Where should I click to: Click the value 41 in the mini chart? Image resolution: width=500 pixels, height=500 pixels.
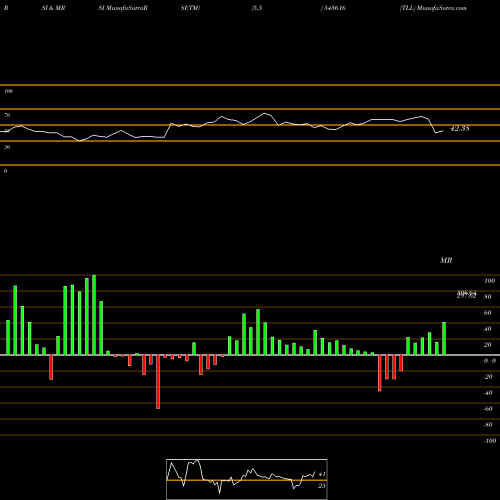[322, 474]
